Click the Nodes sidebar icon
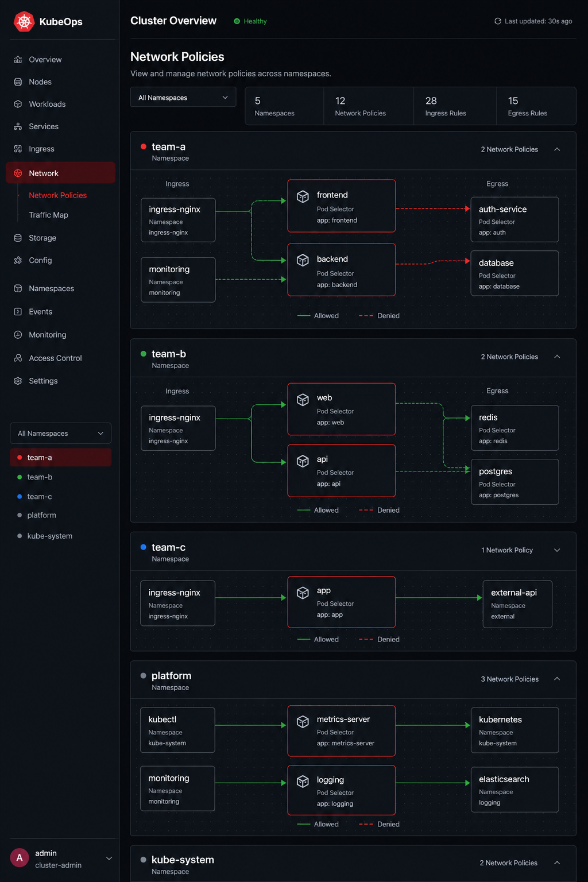Viewport: 588px width, 882px height. (18, 82)
